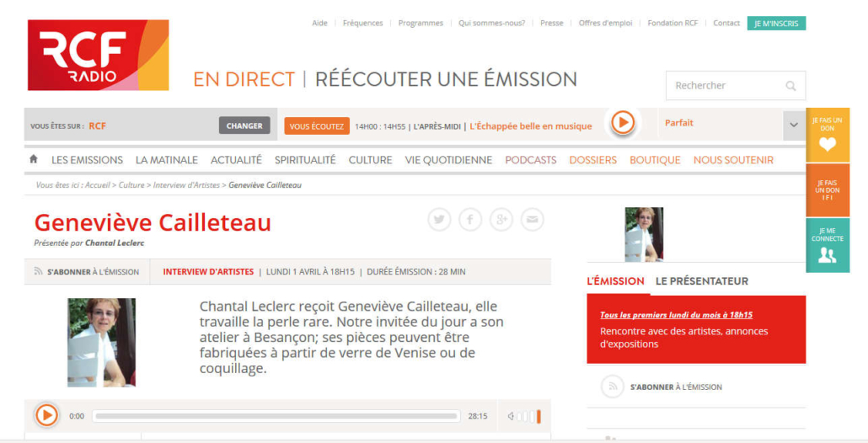Switch to Le Présentateur tab

point(702,281)
